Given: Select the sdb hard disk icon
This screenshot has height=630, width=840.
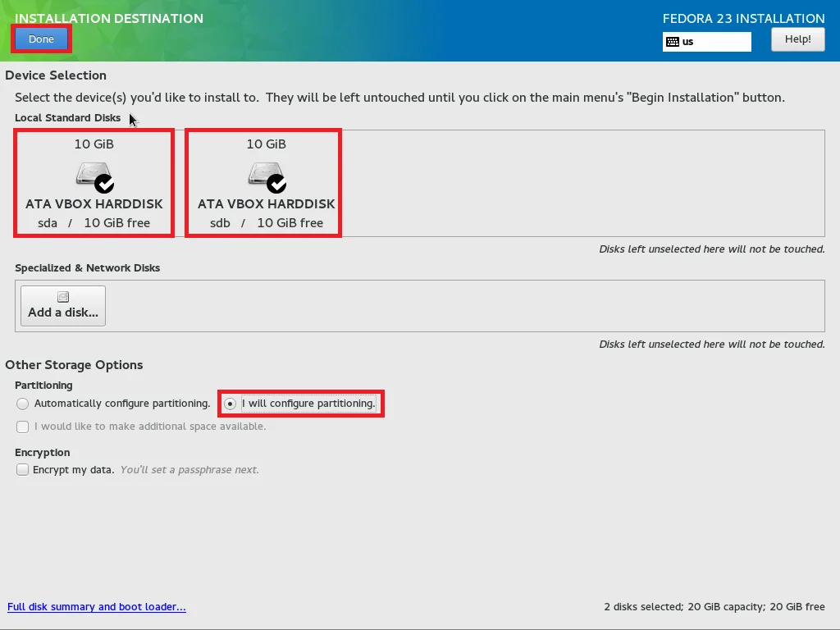Looking at the screenshot, I should [267, 177].
